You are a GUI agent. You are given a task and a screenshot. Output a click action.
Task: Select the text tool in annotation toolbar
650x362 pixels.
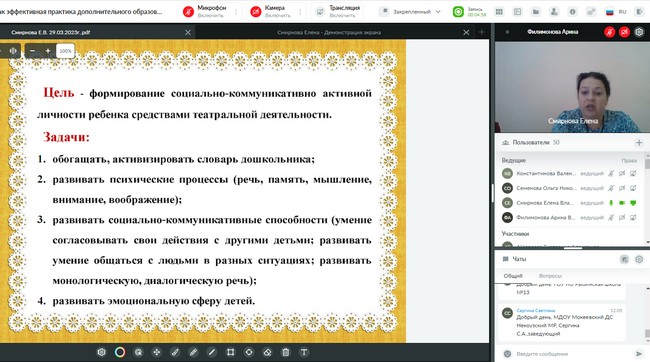pos(304,352)
